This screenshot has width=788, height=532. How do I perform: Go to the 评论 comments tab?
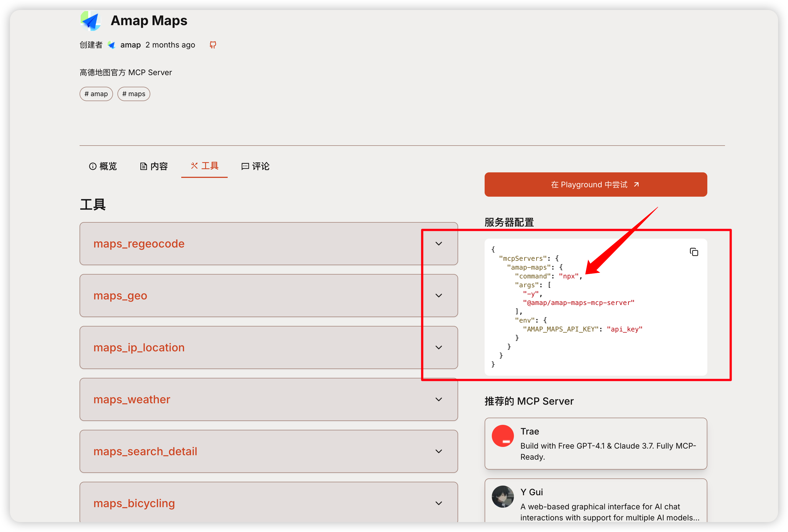[x=255, y=166]
